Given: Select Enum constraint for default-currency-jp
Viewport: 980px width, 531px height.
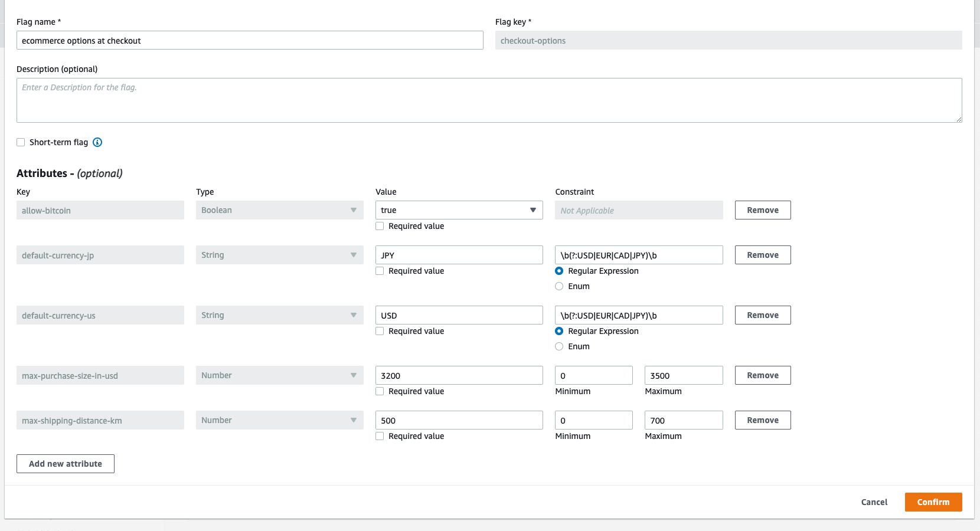Looking at the screenshot, I should [x=559, y=286].
